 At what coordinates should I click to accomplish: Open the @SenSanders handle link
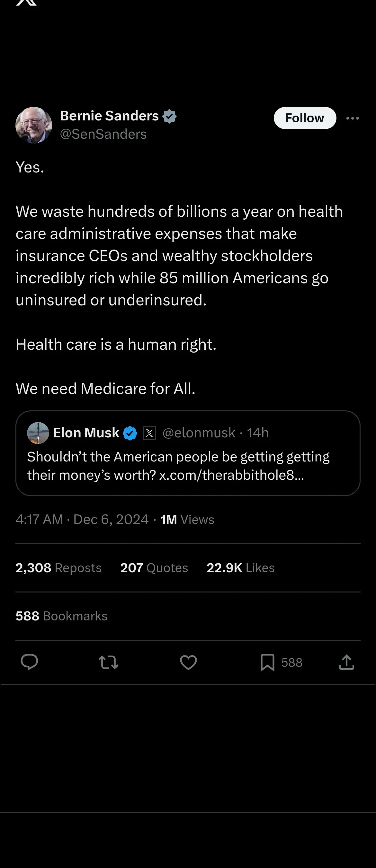click(103, 134)
